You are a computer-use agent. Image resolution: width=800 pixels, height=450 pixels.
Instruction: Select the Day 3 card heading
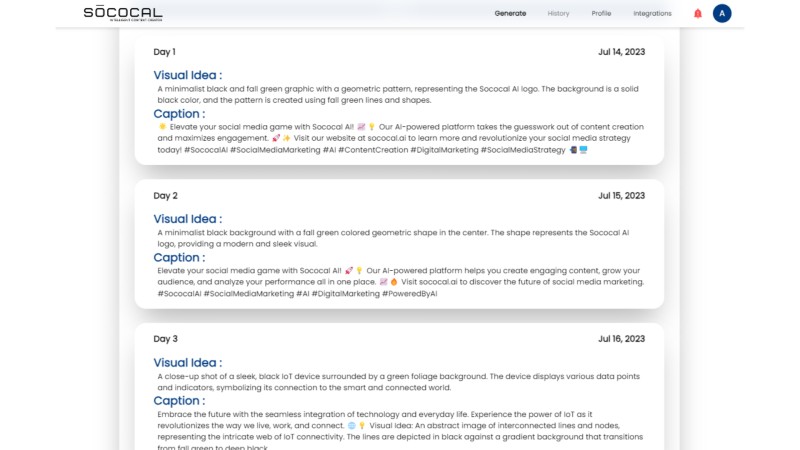pos(165,339)
